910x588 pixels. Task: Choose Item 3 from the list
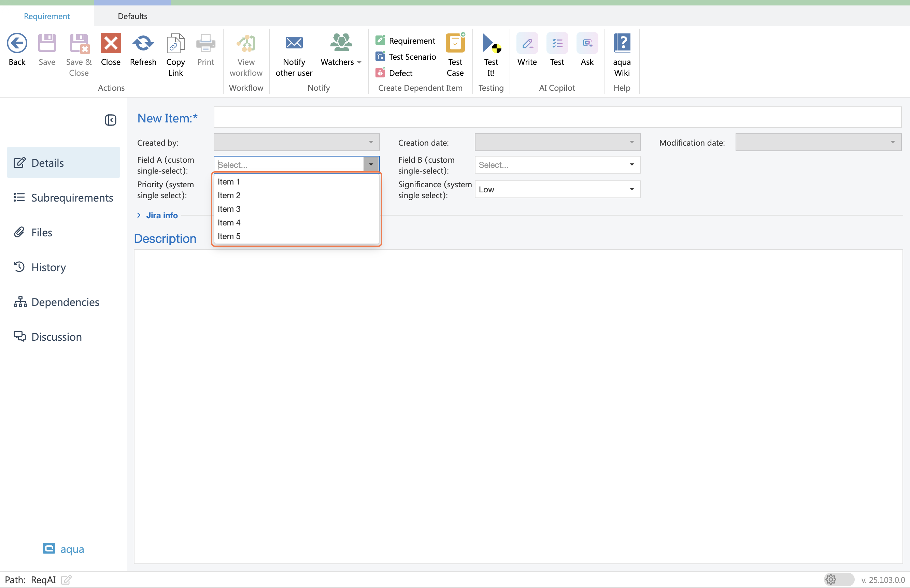coord(229,209)
